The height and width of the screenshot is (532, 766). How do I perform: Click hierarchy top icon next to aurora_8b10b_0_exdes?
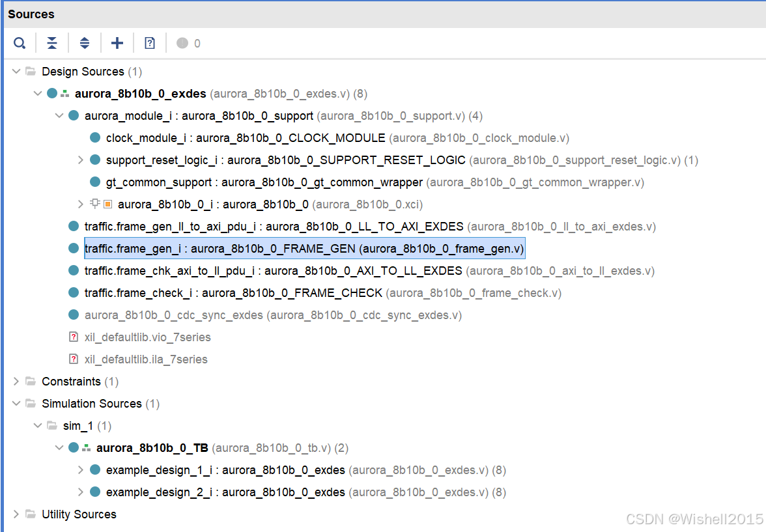[65, 94]
